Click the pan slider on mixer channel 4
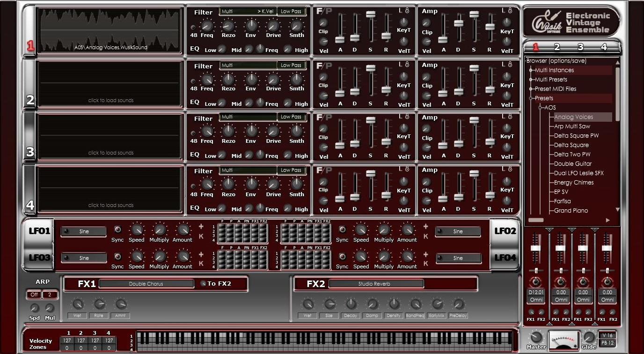644x354 pixels. (x=607, y=271)
